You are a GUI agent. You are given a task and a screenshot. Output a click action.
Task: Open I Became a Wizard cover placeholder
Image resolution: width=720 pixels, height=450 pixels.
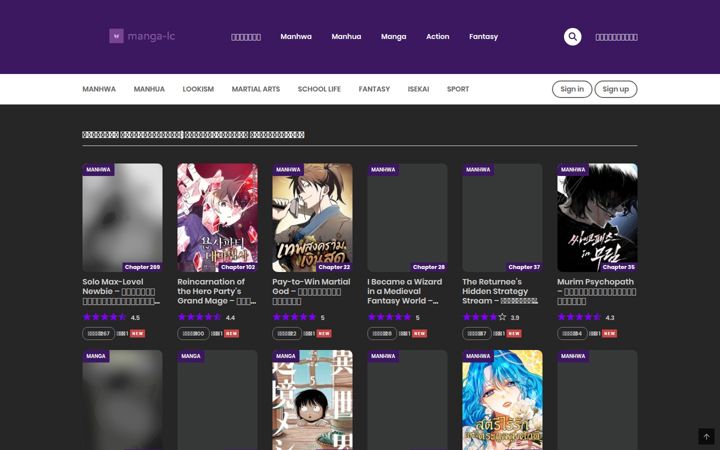(x=407, y=218)
